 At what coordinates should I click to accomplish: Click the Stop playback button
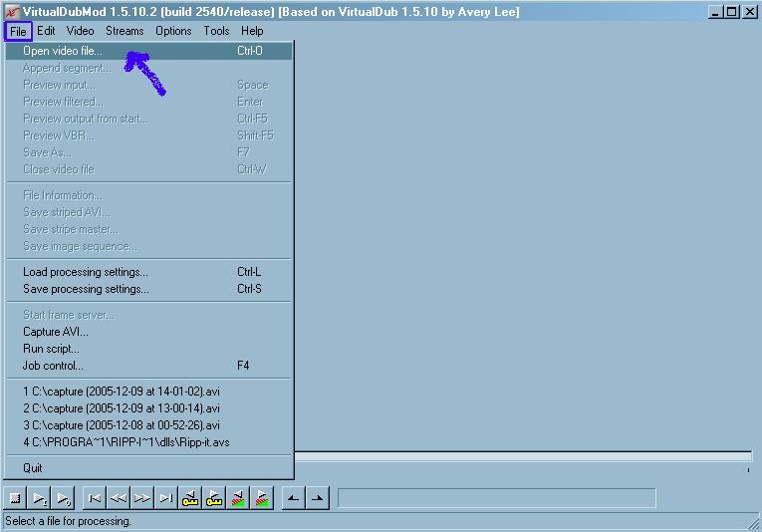coord(15,498)
